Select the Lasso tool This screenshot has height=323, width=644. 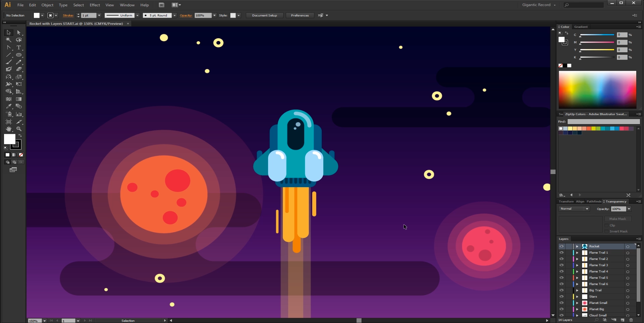click(19, 40)
